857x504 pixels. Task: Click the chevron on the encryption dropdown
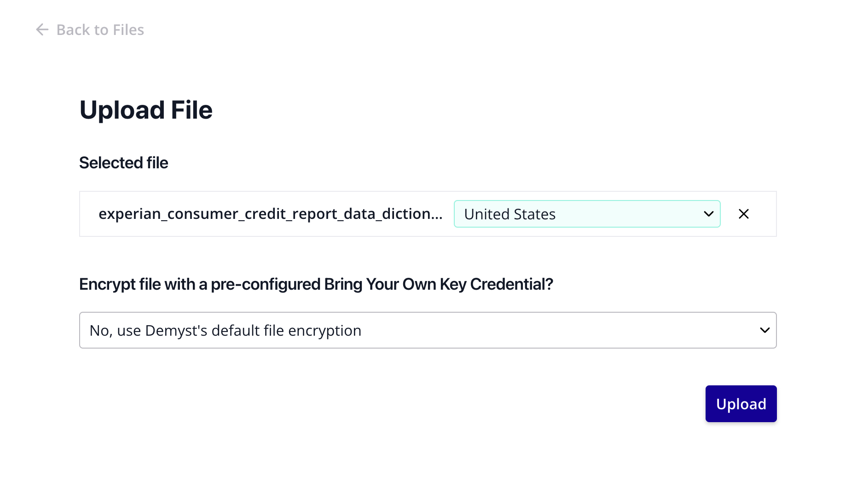pyautogui.click(x=764, y=330)
